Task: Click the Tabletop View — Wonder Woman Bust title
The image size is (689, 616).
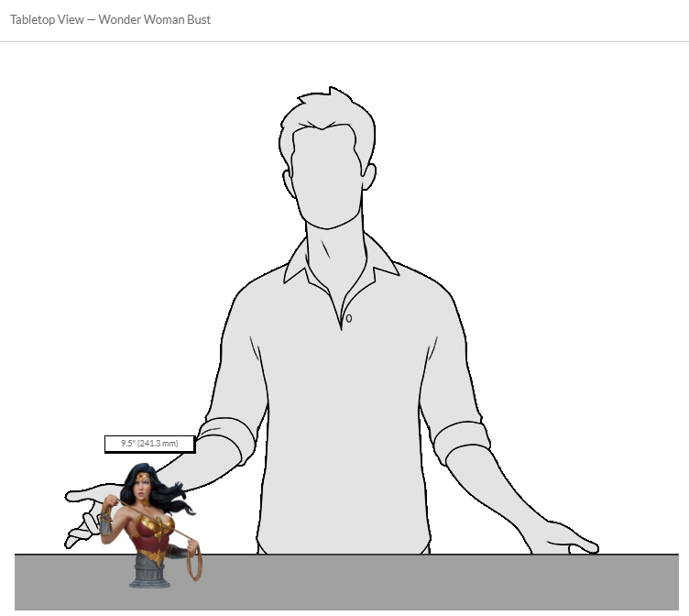Action: [x=110, y=20]
